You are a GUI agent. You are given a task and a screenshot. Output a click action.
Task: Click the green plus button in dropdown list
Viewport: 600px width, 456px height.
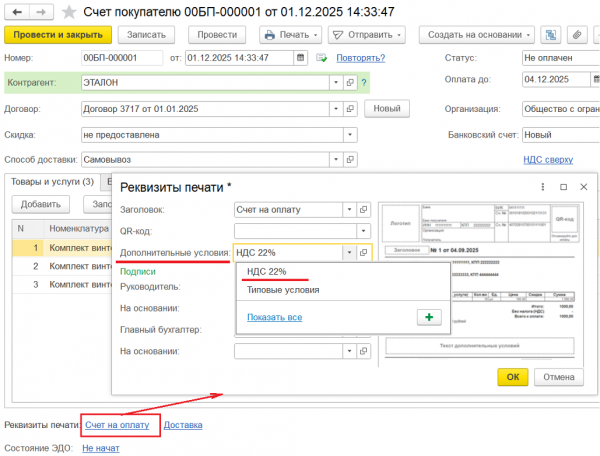pyautogui.click(x=427, y=317)
